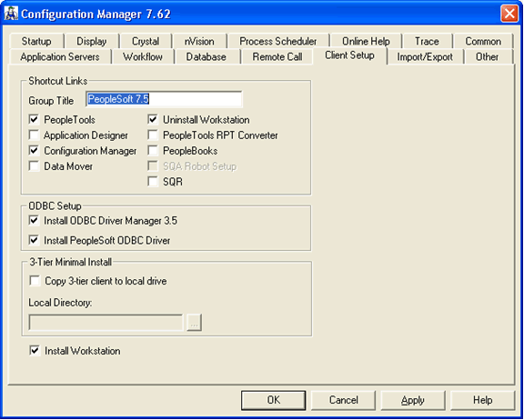The height and width of the screenshot is (420, 524).
Task: Go to the Remote Call tab
Action: click(x=277, y=56)
